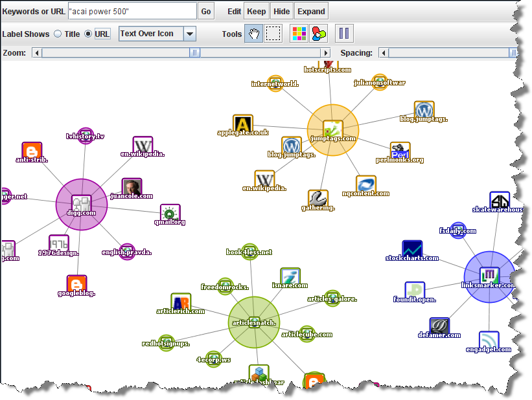Select the juancole.com portrait node
This screenshot has width=532, height=400.
[132, 188]
